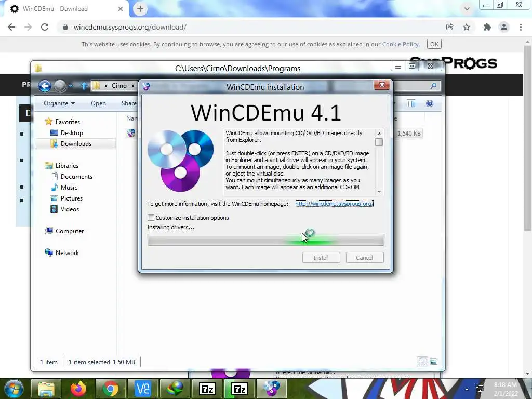Image resolution: width=532 pixels, height=399 pixels.
Task: Click the installer progress bar
Action: click(265, 240)
